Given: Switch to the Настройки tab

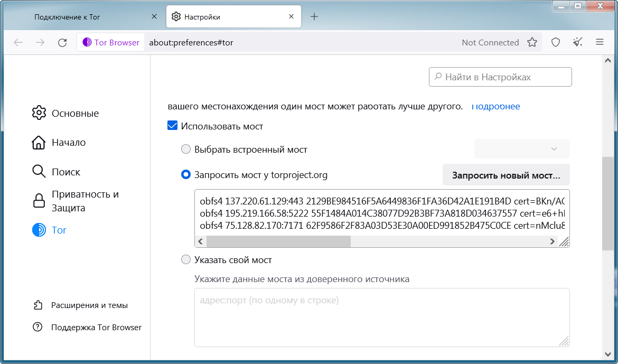Looking at the screenshot, I should point(233,16).
